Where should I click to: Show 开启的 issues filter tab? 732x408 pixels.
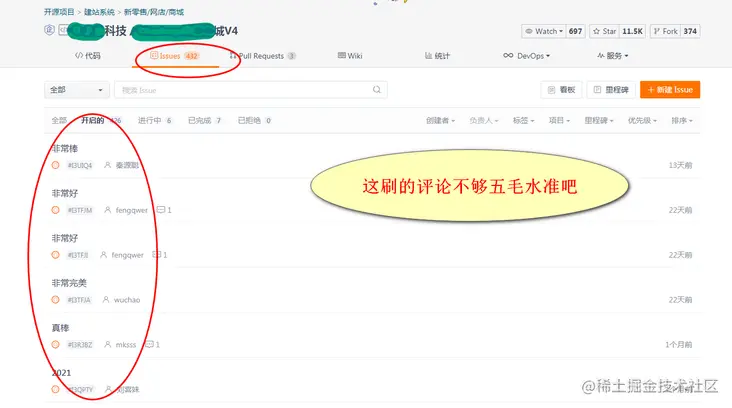[x=101, y=120]
